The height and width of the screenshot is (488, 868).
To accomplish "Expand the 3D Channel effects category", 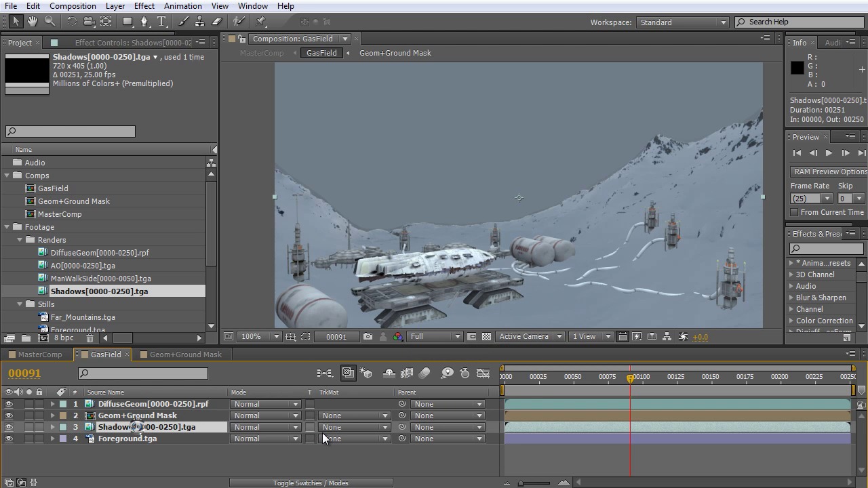I will tap(791, 274).
